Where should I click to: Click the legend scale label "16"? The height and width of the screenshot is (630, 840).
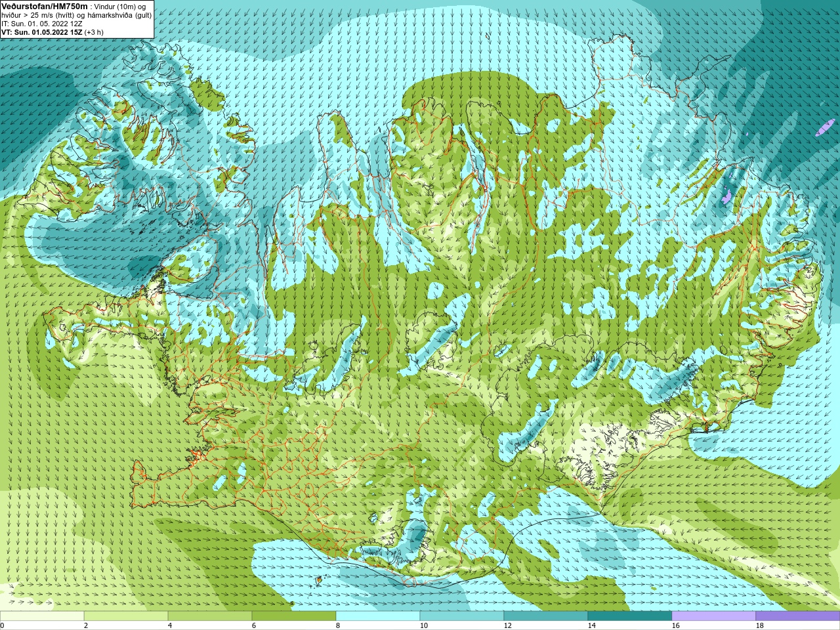pos(675,625)
